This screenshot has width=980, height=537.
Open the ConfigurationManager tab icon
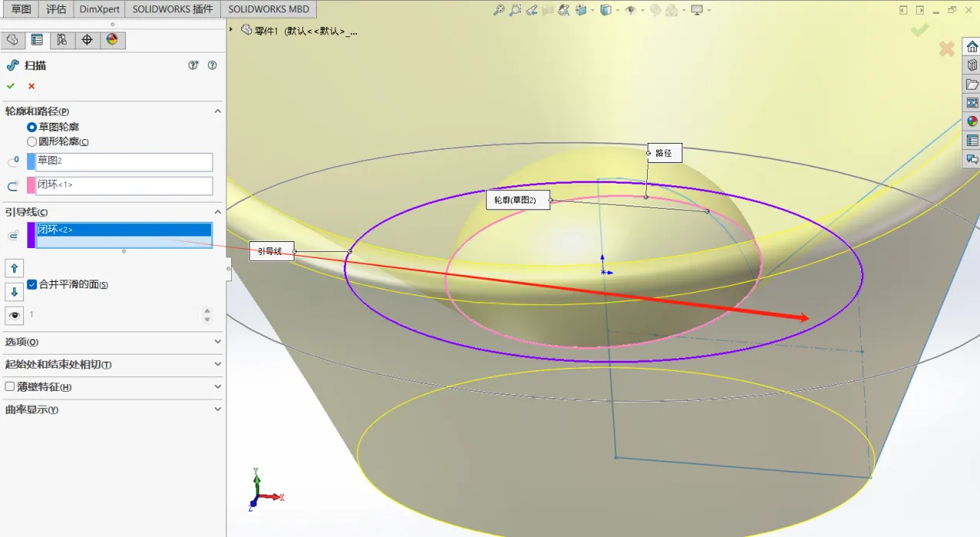(x=62, y=40)
